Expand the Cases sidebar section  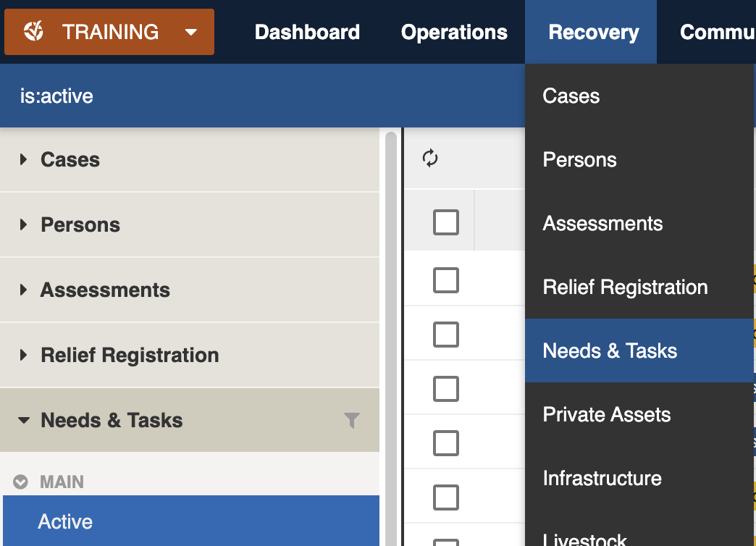point(24,159)
